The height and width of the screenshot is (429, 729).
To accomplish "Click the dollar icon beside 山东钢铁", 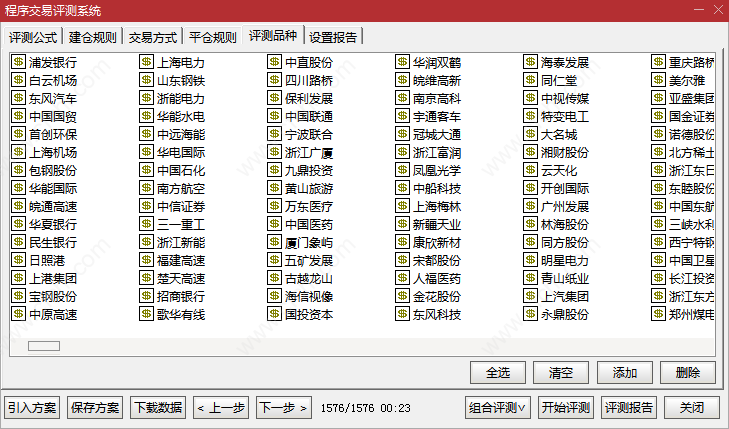I will click(146, 80).
